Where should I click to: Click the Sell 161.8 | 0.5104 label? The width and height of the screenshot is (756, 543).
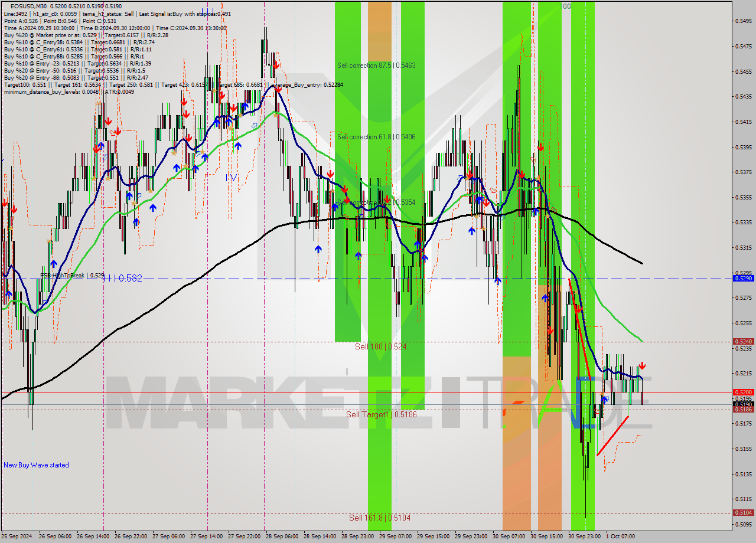click(379, 518)
